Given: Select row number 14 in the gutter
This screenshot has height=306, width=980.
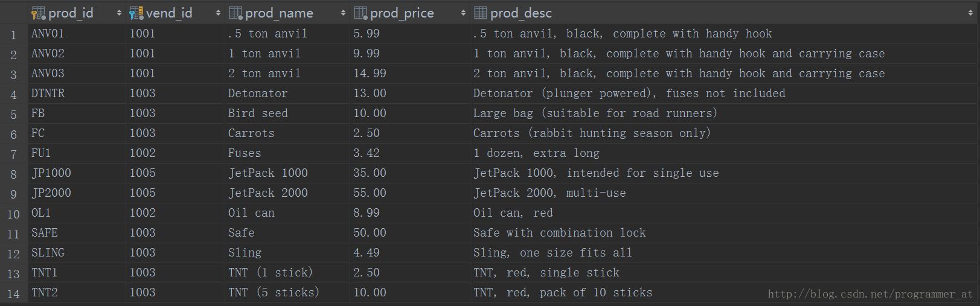Looking at the screenshot, I should (x=13, y=294).
